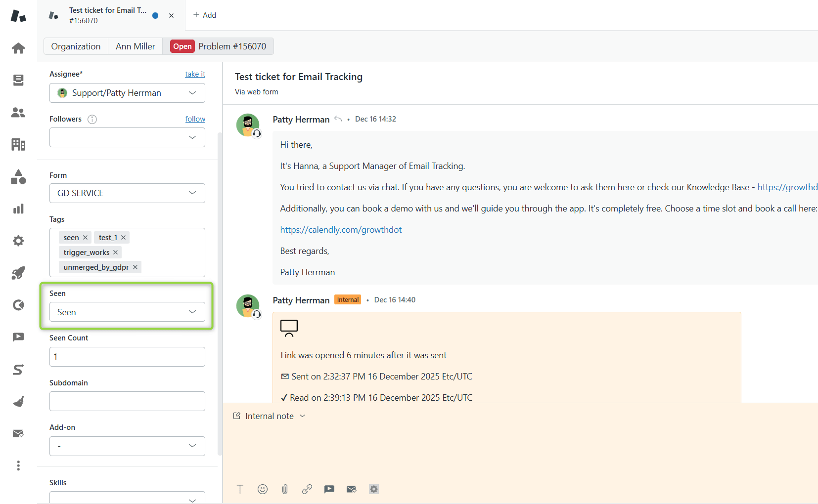The height and width of the screenshot is (504, 818).
Task: Click the attach file paperclip icon
Action: tap(285, 489)
